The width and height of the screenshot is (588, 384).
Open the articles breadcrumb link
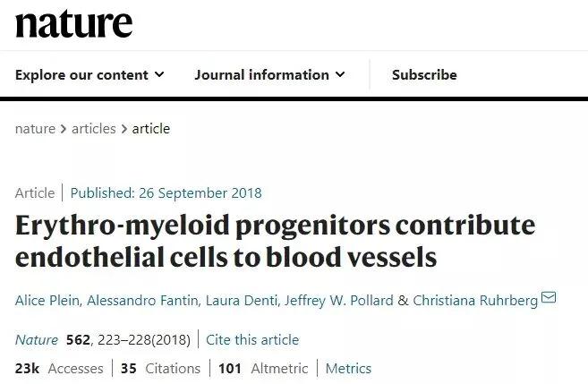coord(93,128)
